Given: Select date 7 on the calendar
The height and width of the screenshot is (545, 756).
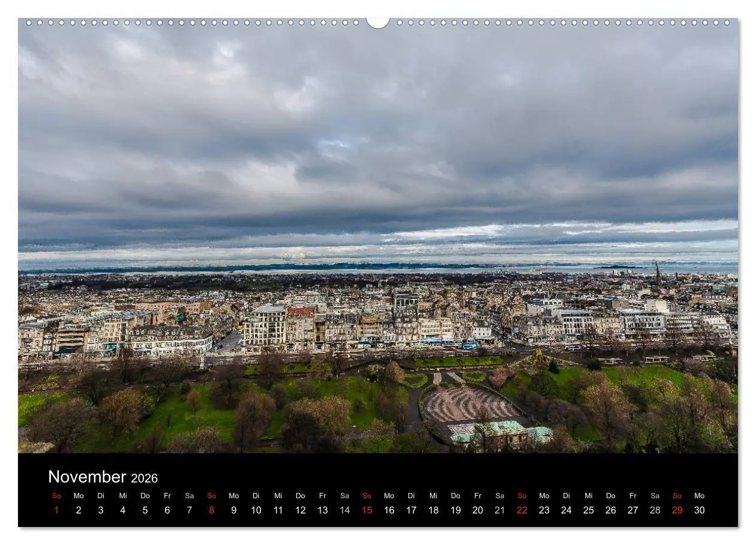Looking at the screenshot, I should tap(190, 510).
